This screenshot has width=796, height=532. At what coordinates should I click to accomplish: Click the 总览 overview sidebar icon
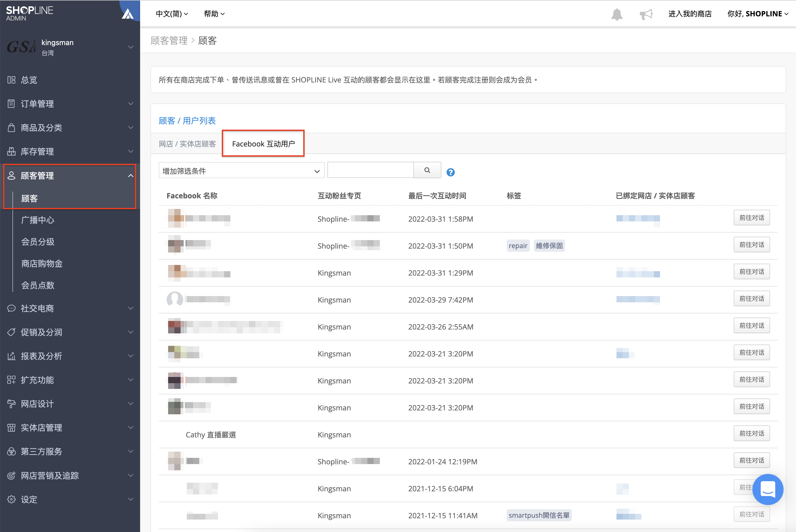point(11,80)
